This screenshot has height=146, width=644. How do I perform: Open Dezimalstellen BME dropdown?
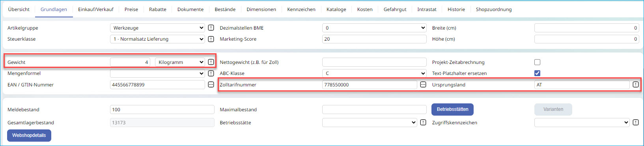click(374, 28)
